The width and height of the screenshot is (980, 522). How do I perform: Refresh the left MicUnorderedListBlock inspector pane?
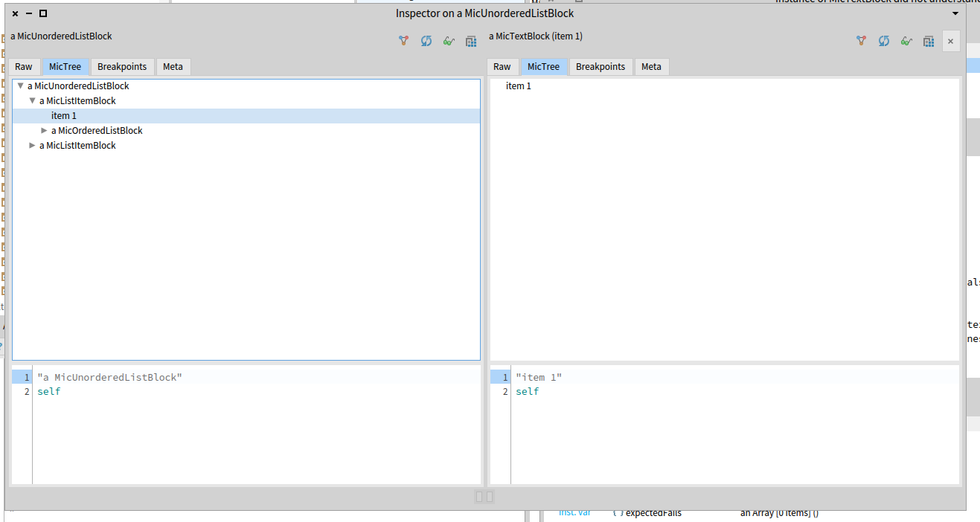point(426,42)
